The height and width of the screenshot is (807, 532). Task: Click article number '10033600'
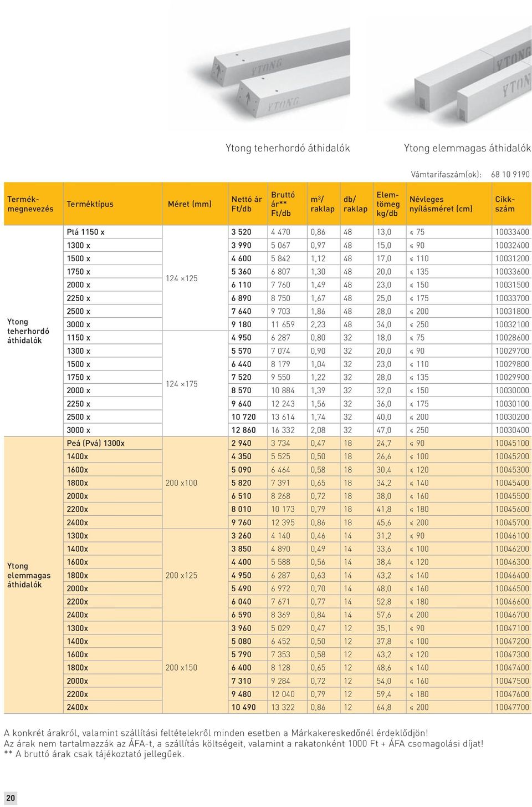tap(512, 272)
